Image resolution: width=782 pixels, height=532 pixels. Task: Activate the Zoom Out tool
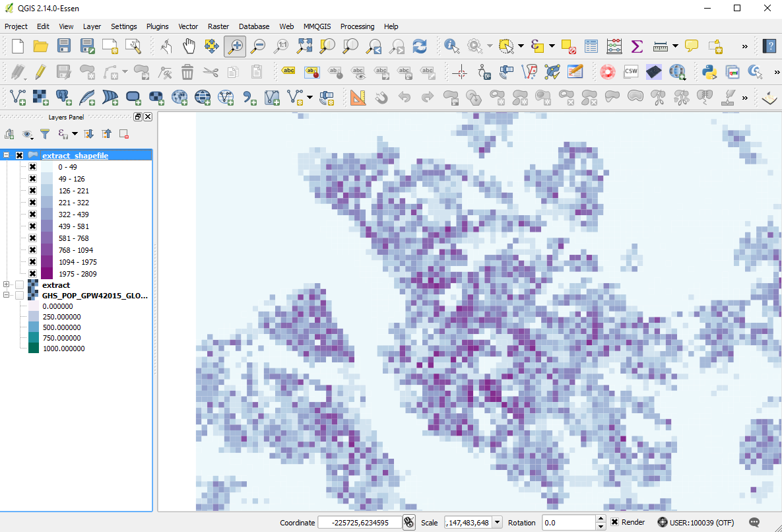tap(257, 46)
